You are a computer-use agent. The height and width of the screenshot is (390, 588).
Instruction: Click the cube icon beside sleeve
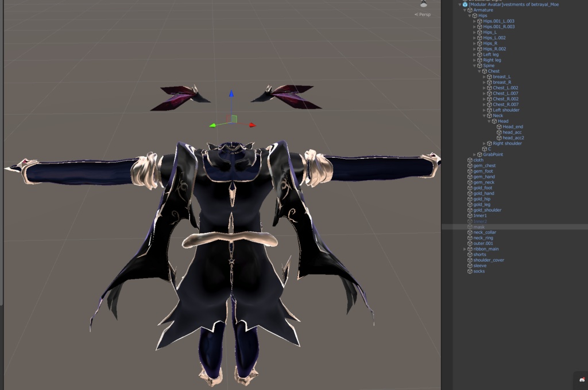[470, 266]
